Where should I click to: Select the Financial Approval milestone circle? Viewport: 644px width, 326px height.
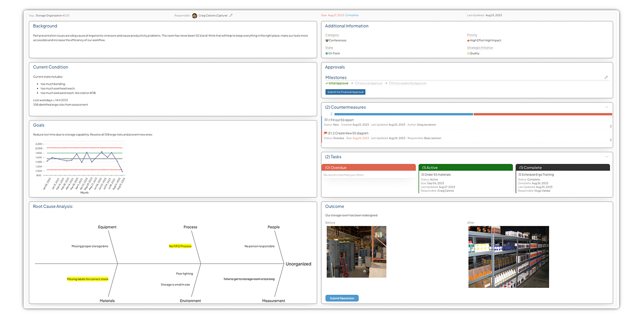tap(357, 83)
